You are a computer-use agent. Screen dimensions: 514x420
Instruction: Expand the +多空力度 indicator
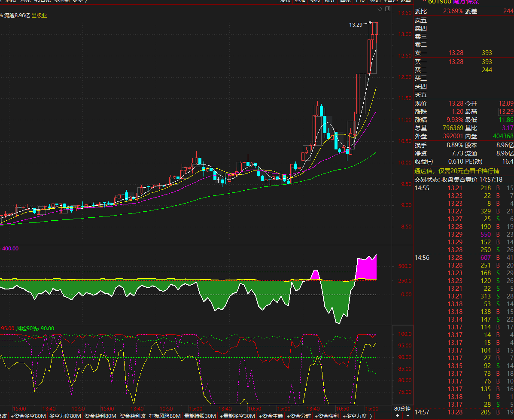(x=355, y=416)
